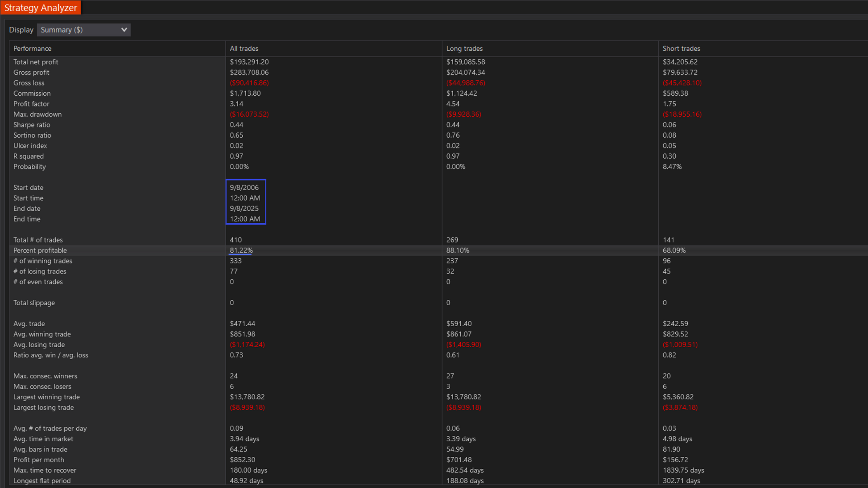Click the Largest winning trade row label
Viewport: 868px width, 488px height.
(46, 397)
